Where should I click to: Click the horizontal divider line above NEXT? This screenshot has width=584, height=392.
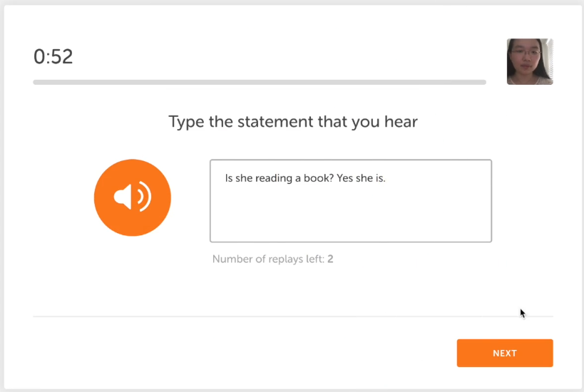(x=293, y=316)
